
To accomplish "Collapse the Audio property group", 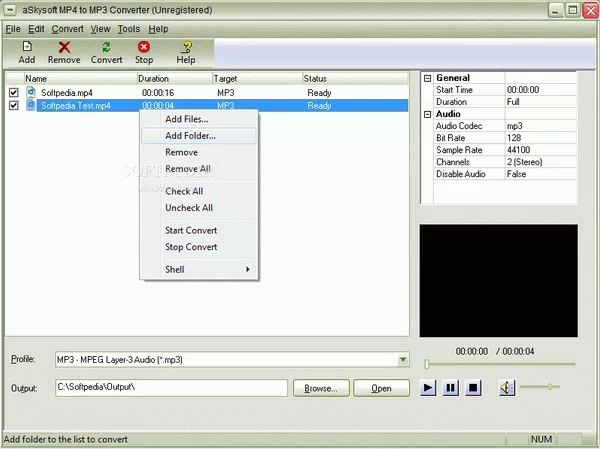I will click(427, 114).
